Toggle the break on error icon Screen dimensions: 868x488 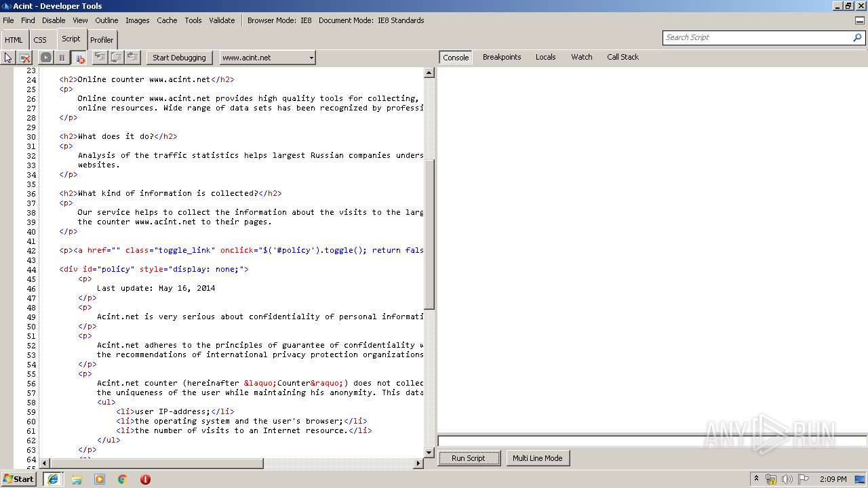click(x=79, y=58)
